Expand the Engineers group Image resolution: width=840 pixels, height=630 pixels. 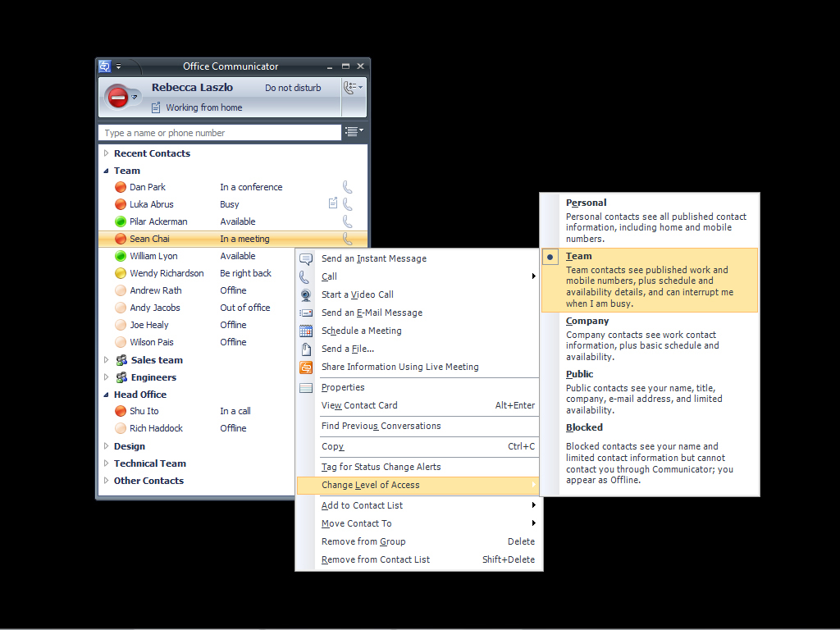(x=106, y=377)
